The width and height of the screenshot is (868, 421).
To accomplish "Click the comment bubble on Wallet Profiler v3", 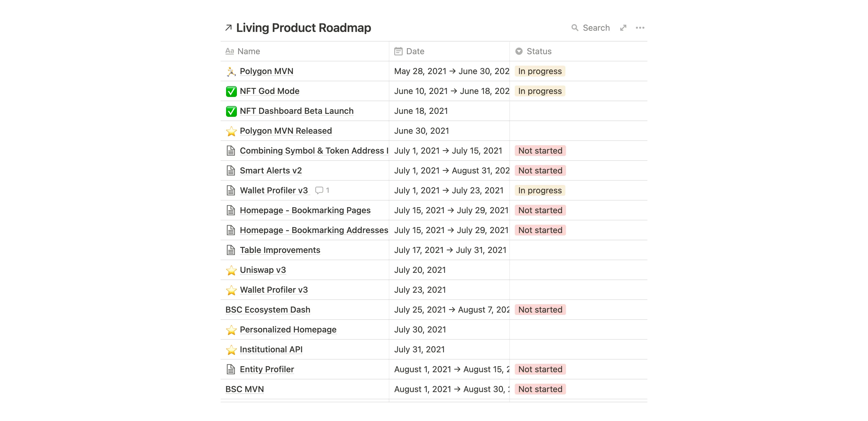I will (319, 190).
